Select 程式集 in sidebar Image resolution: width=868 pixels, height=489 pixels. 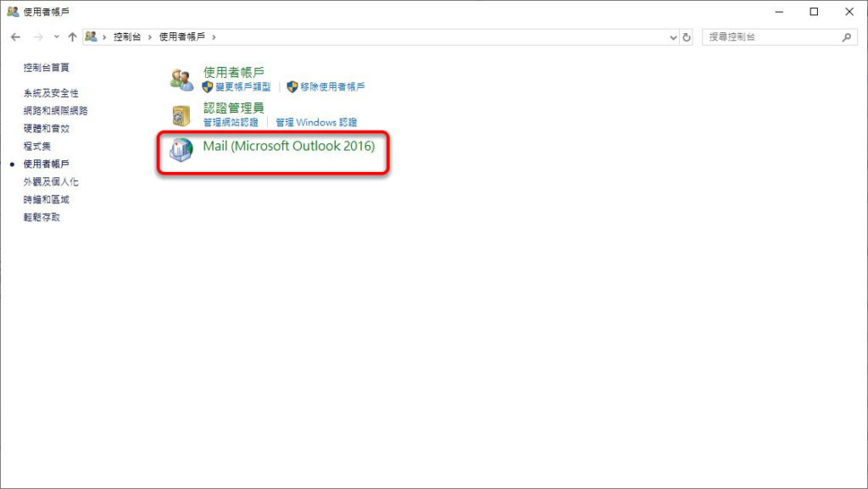pyautogui.click(x=37, y=146)
